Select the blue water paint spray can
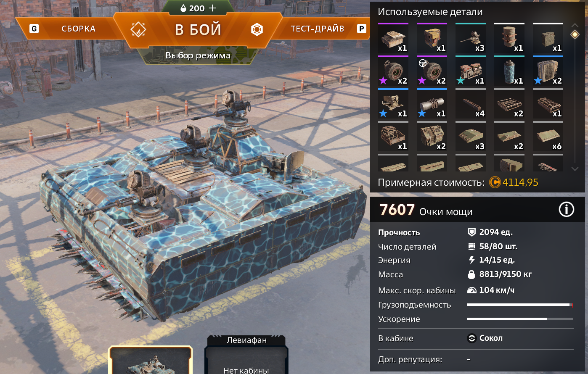Viewport: 588px width, 374px height. [x=509, y=71]
